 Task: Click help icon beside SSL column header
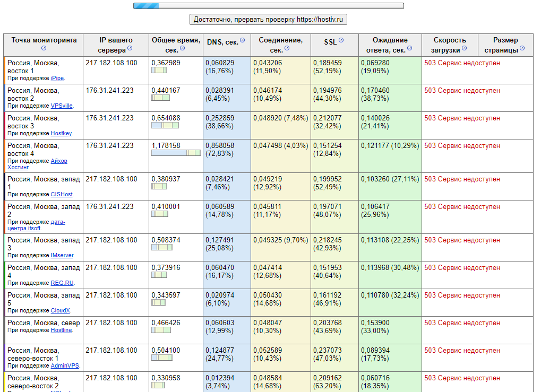coord(341,40)
